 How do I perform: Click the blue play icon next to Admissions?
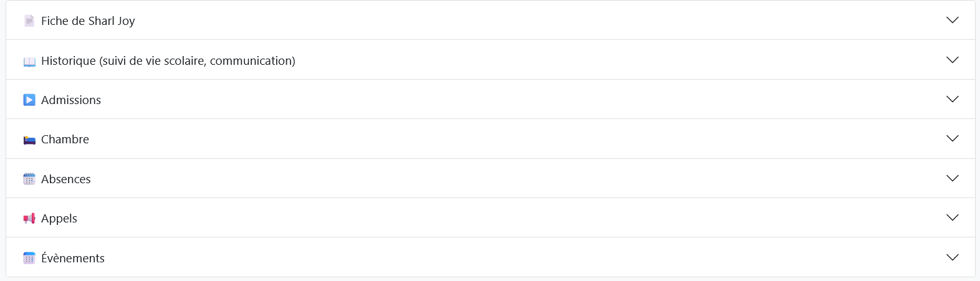point(29,100)
